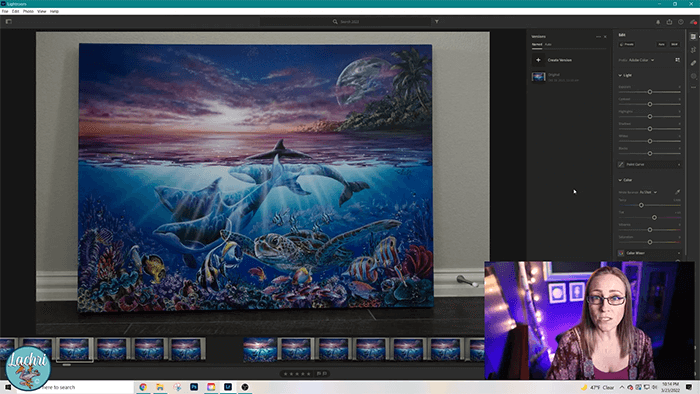Switch to the Auto versions tab

coord(548,45)
